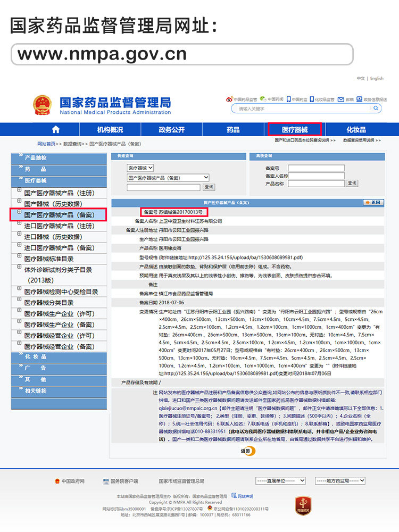Click 网站首页 breadcrumb link

46,144
